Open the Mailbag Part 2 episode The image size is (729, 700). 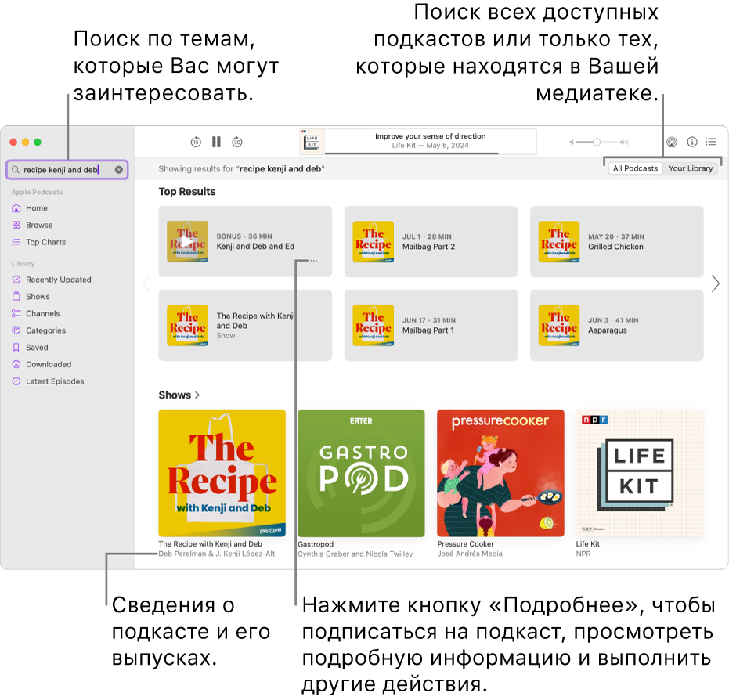[x=431, y=242]
